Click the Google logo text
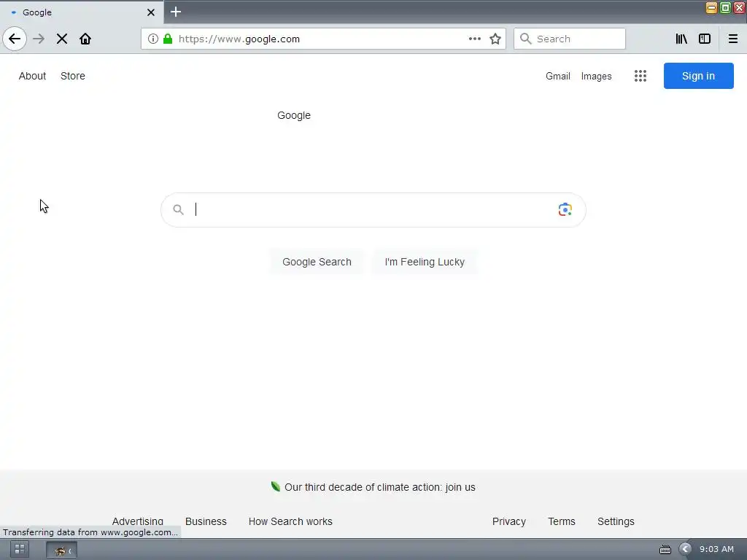Image resolution: width=747 pixels, height=560 pixels. [294, 115]
